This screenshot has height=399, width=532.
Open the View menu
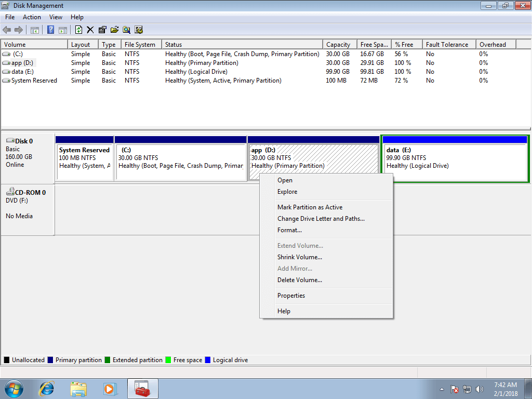tap(56, 17)
